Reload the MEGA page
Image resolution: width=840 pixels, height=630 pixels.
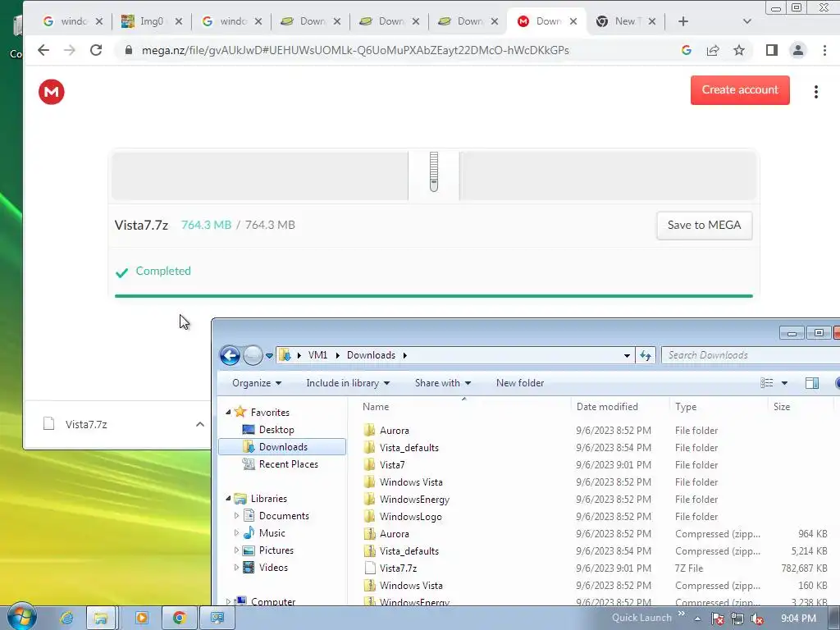tap(96, 50)
